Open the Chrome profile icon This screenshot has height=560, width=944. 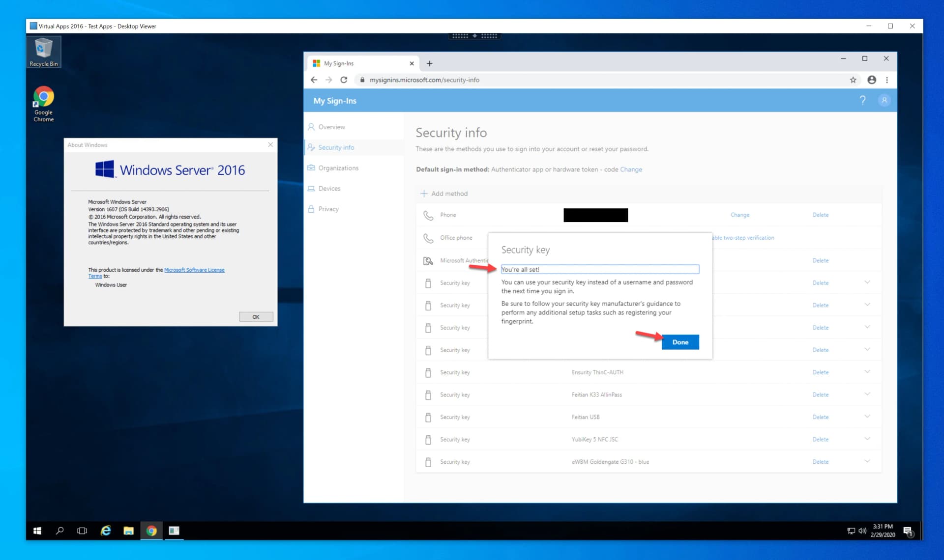[872, 80]
